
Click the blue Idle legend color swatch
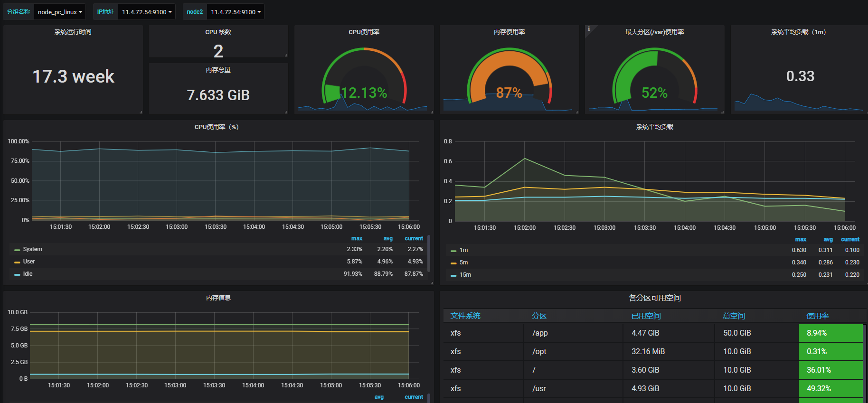pyautogui.click(x=17, y=274)
